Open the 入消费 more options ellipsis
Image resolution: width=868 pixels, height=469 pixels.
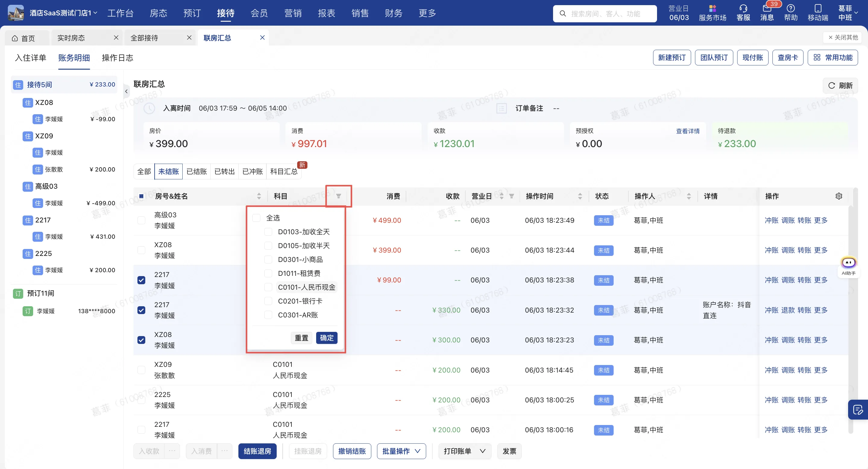point(225,451)
